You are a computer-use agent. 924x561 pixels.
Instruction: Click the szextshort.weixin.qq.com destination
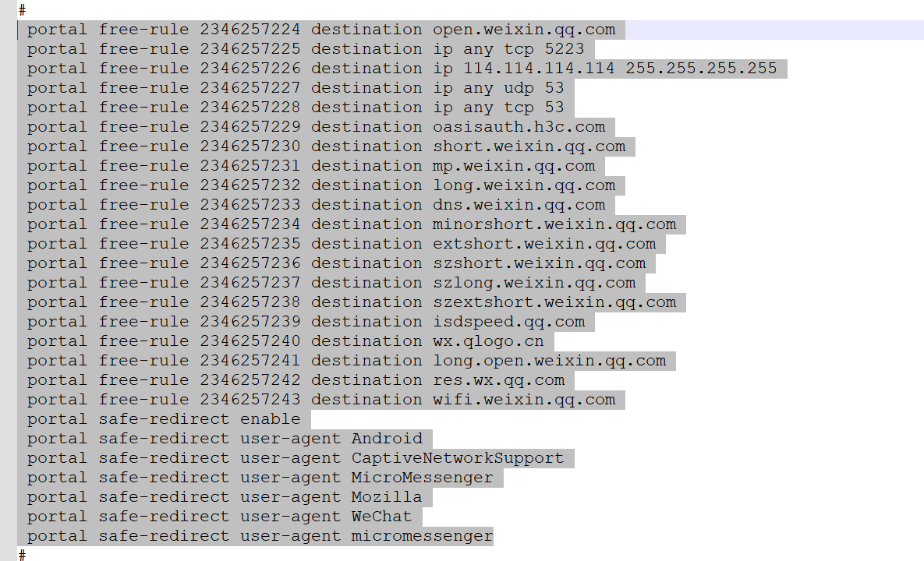554,302
